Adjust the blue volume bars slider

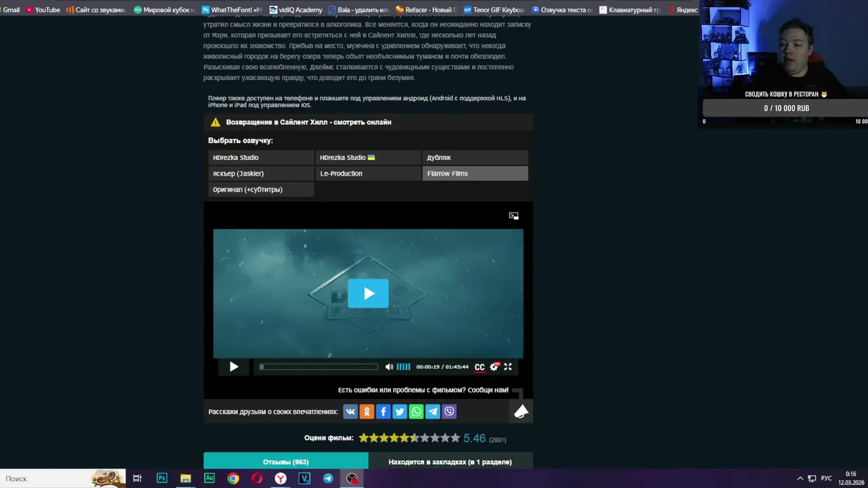(x=403, y=367)
